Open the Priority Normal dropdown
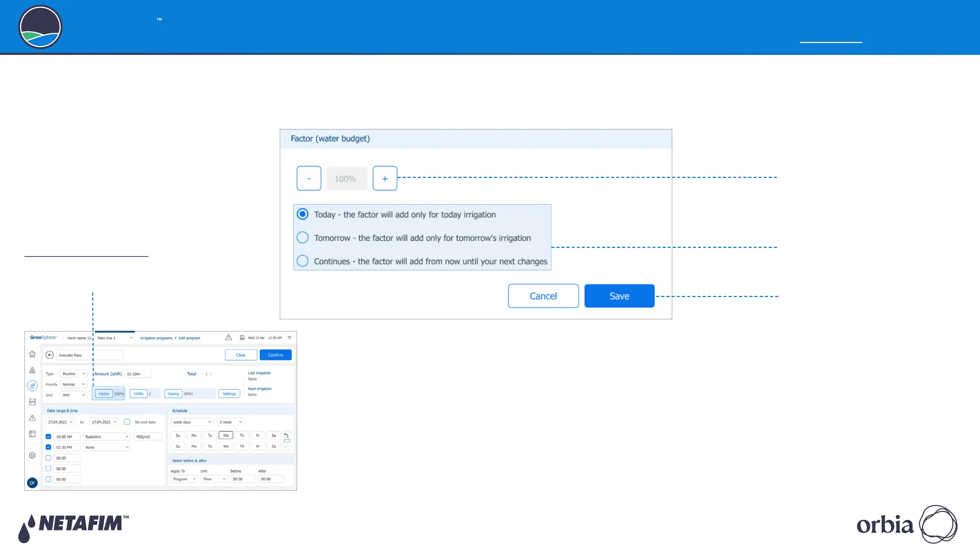 coord(74,384)
